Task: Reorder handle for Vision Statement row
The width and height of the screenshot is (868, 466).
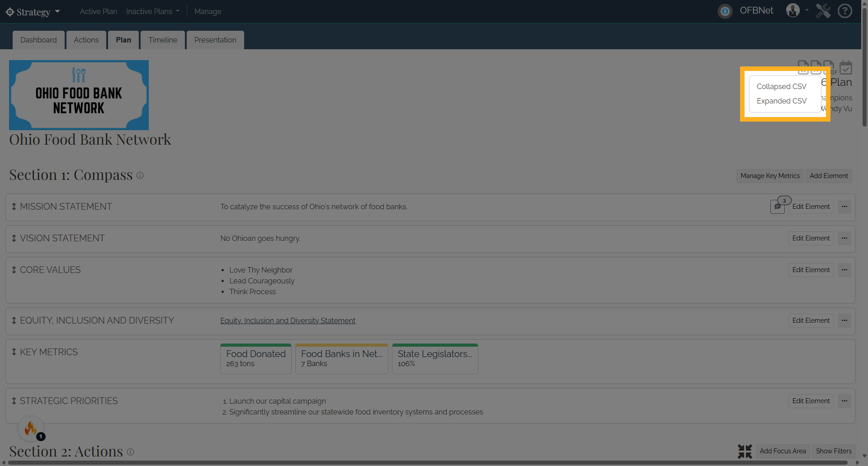Action: (14, 238)
